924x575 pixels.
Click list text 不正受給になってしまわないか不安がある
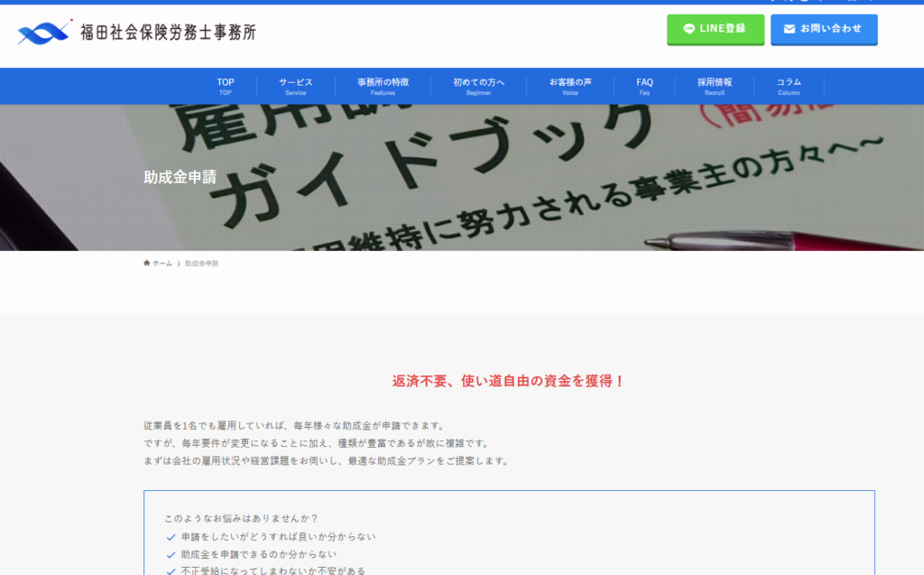pos(273,570)
